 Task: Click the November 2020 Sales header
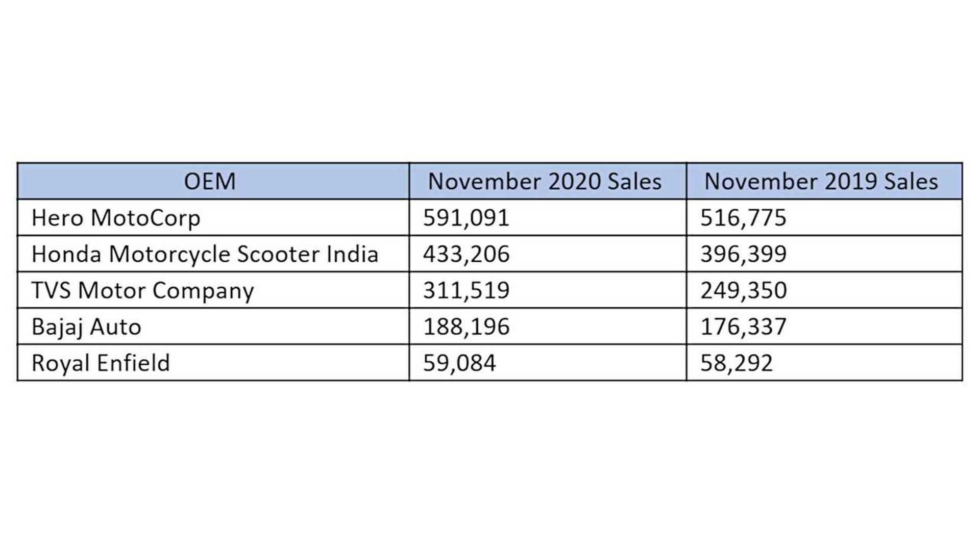545,182
